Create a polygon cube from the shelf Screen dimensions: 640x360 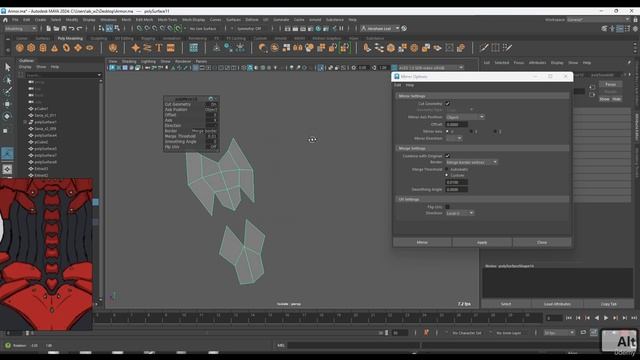(31, 48)
